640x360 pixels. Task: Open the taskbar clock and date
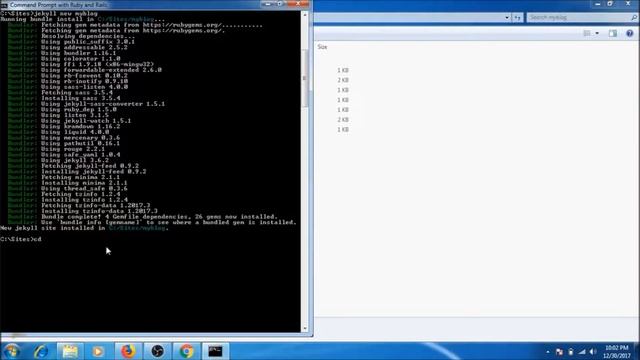(617, 352)
